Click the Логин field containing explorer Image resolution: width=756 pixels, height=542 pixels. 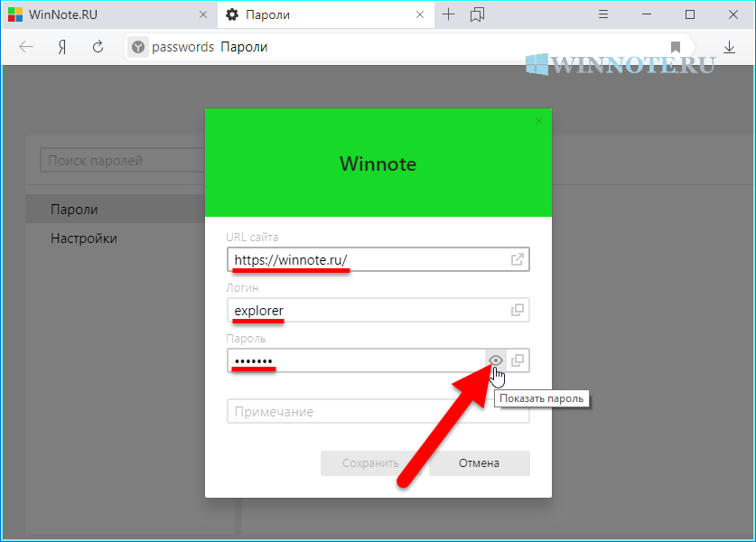coord(361,310)
